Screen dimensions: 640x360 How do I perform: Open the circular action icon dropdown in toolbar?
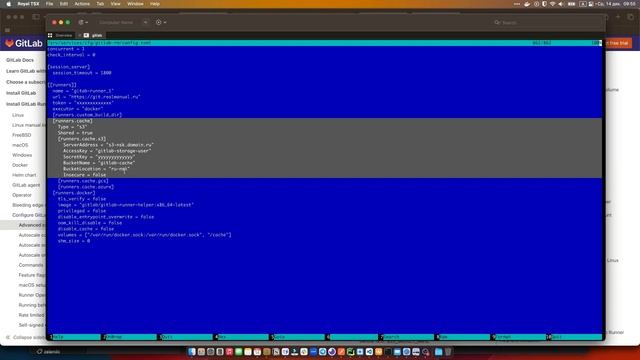pyautogui.click(x=161, y=22)
